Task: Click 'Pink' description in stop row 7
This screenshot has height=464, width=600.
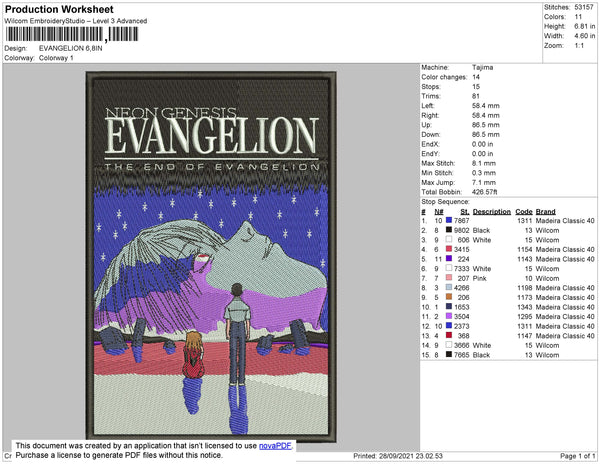Action: click(479, 278)
